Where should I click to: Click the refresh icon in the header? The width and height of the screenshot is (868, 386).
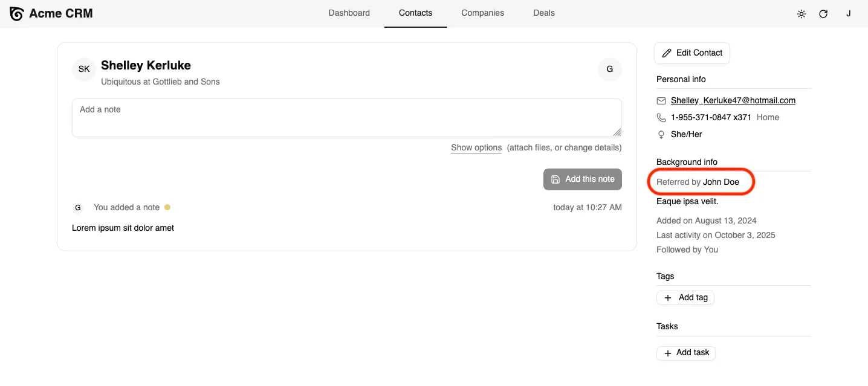click(x=823, y=13)
